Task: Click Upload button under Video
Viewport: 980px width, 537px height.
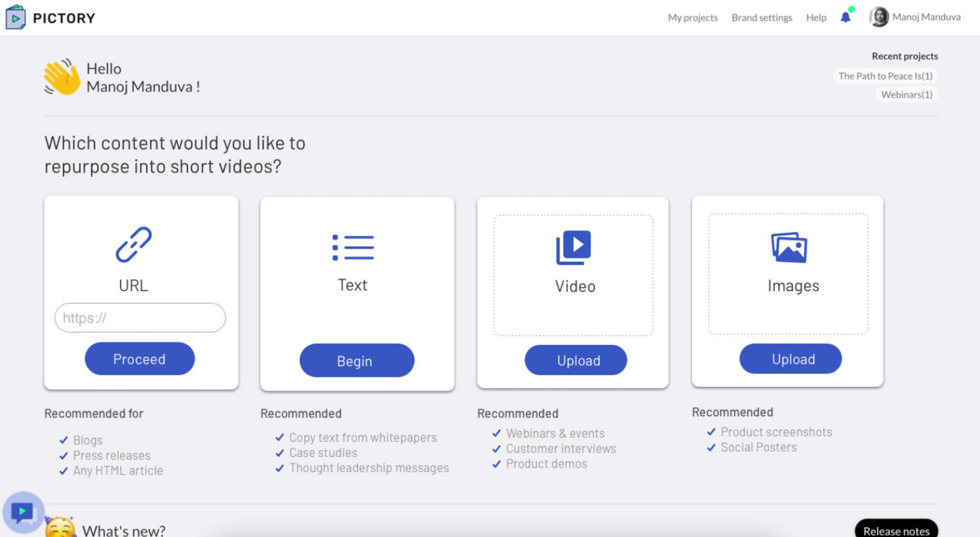Action: click(576, 360)
